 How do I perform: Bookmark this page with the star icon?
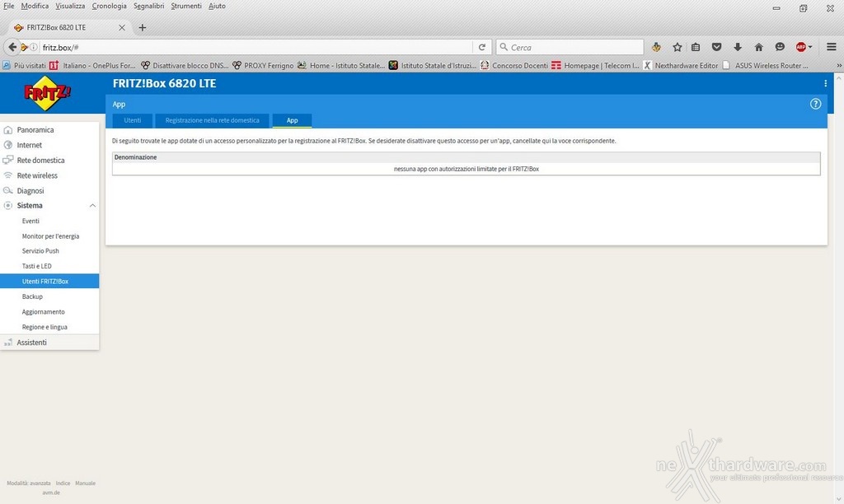click(678, 47)
